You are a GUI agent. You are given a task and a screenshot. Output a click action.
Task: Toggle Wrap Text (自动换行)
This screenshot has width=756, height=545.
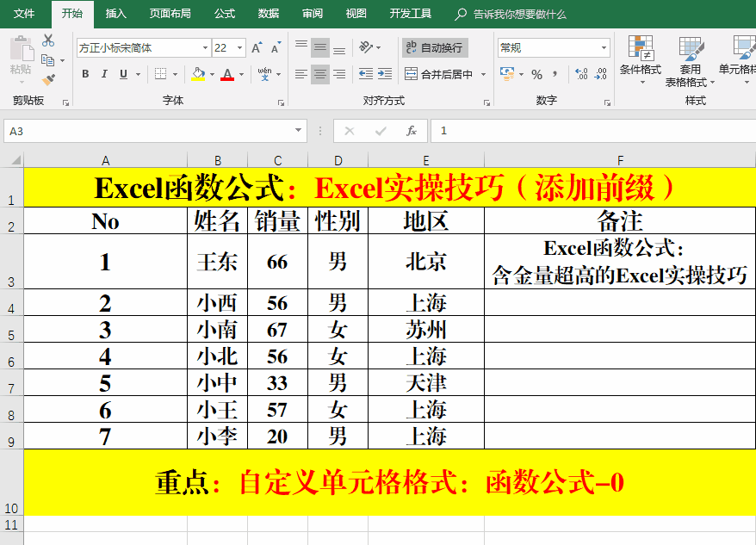coord(435,48)
